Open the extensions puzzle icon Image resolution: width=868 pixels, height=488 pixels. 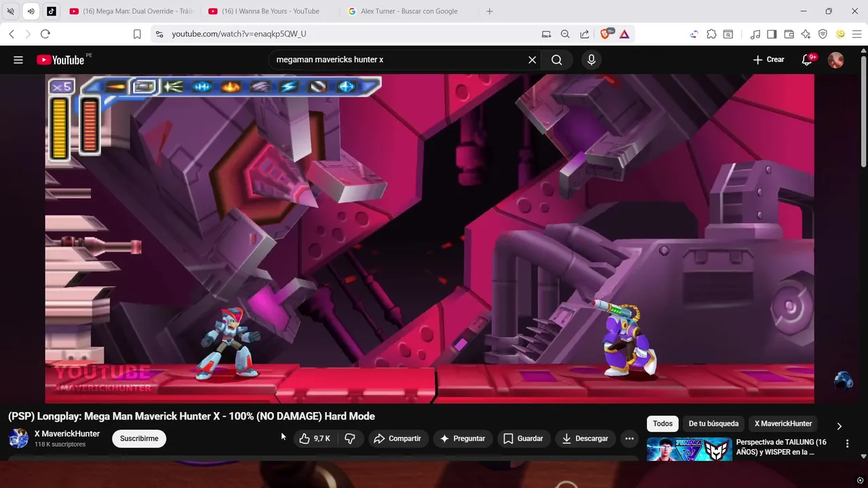point(711,34)
